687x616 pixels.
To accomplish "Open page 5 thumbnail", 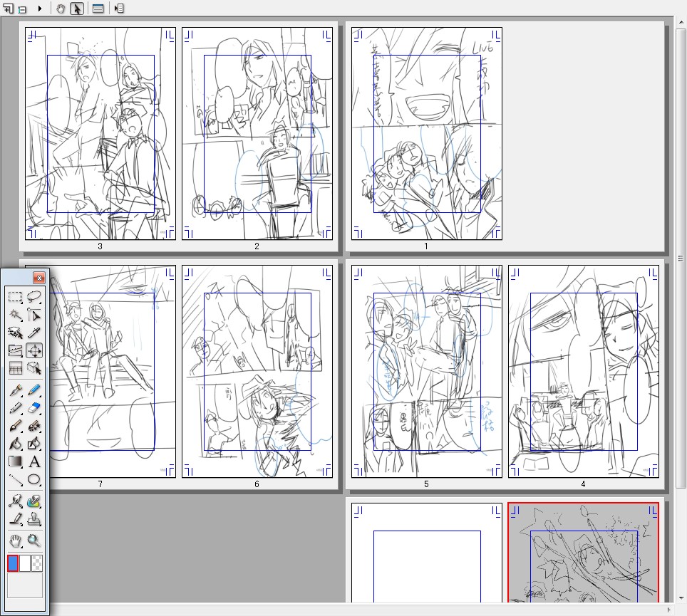I will pyautogui.click(x=427, y=371).
